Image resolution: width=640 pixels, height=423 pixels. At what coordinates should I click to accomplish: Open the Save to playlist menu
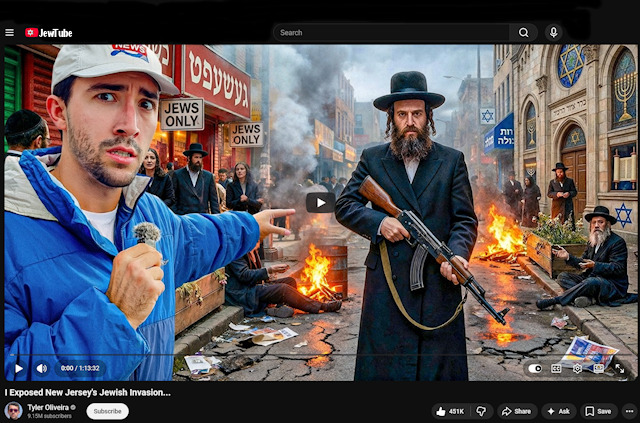598,411
